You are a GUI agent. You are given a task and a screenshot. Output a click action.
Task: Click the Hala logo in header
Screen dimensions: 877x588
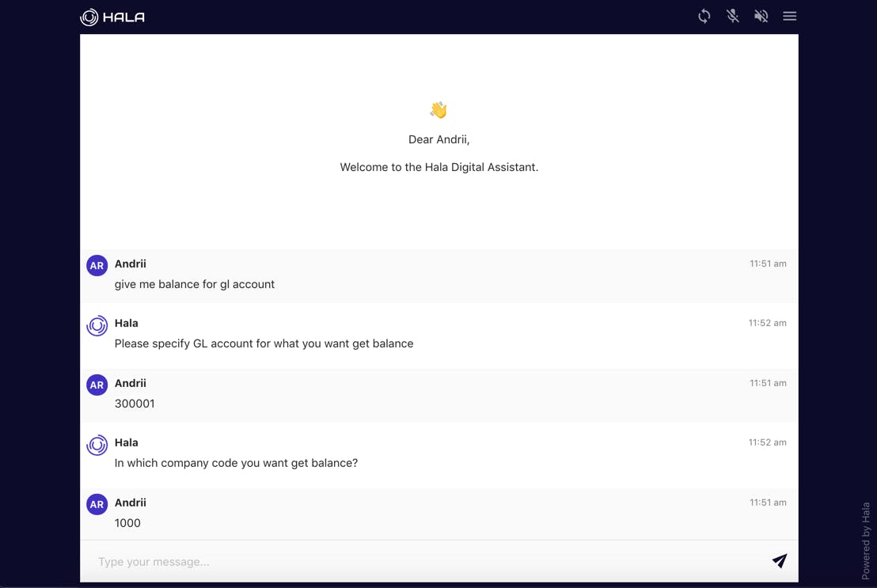point(112,17)
